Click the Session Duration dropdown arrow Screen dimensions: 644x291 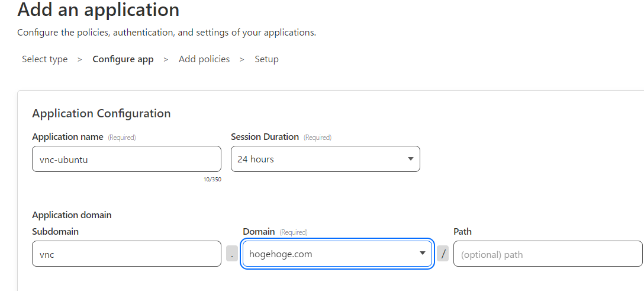[x=411, y=159]
